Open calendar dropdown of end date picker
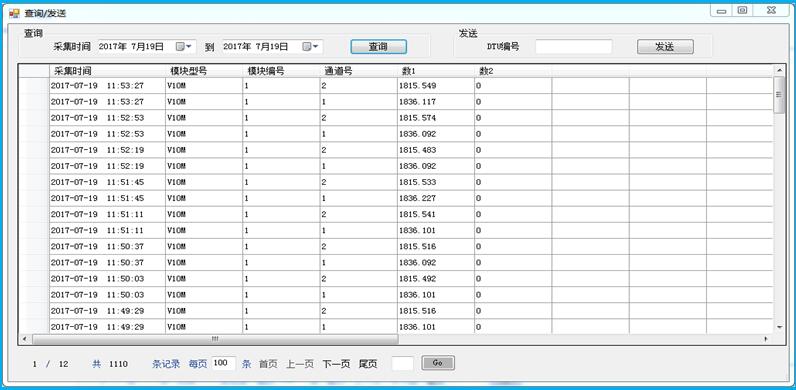 click(x=311, y=47)
